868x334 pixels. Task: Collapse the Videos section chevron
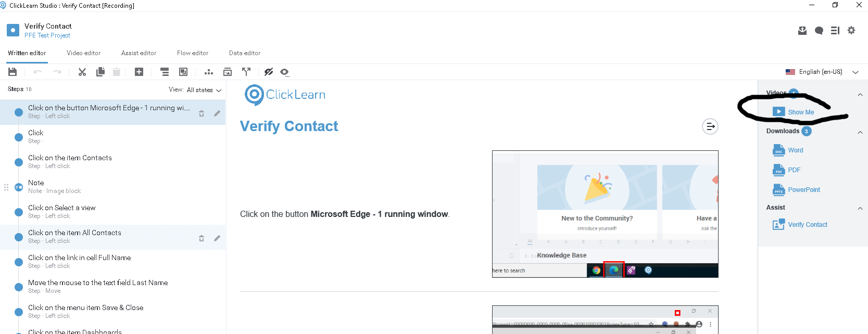pyautogui.click(x=860, y=95)
